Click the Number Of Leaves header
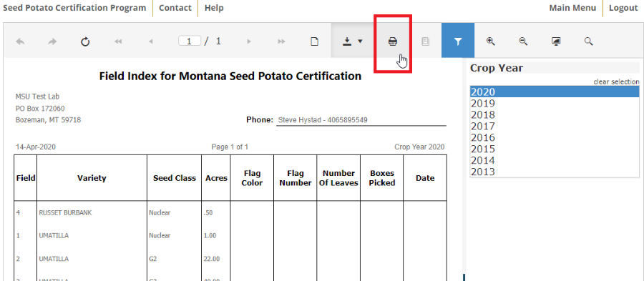Viewport: 644px width, 281px height. pyautogui.click(x=338, y=178)
